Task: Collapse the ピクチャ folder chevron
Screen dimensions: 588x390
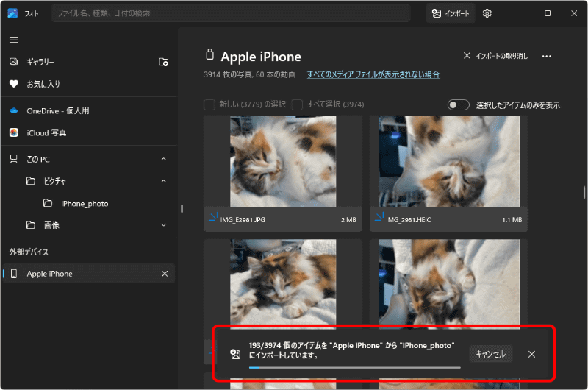Action: click(163, 181)
